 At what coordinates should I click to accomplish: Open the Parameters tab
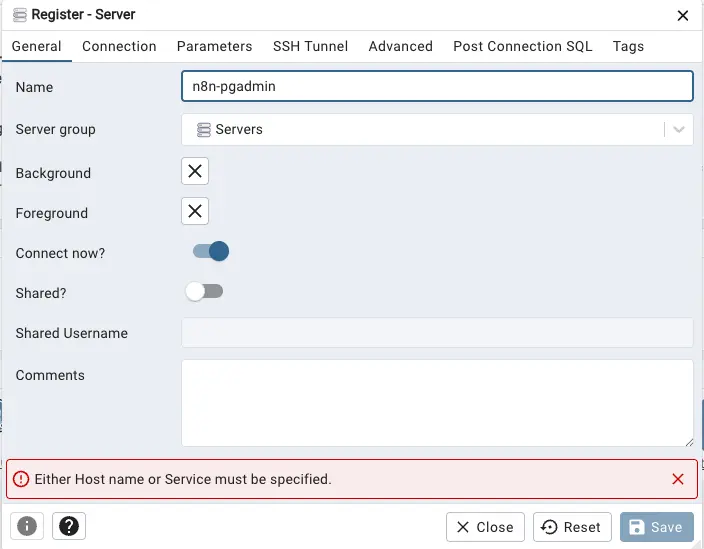(215, 46)
